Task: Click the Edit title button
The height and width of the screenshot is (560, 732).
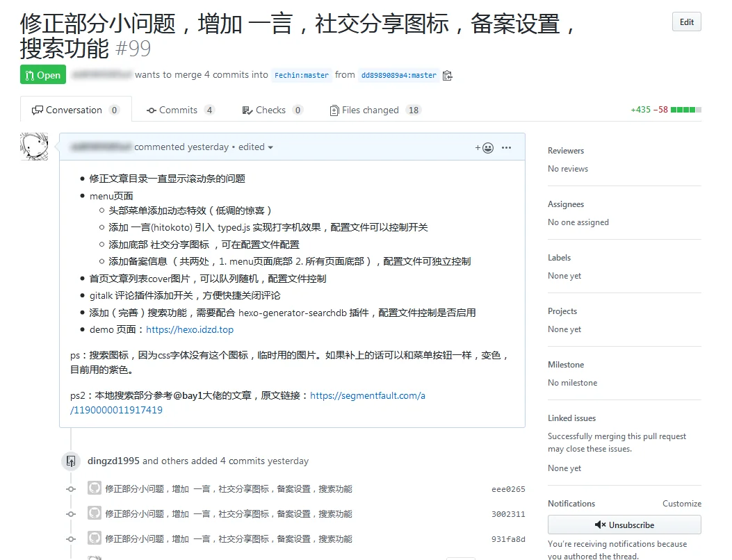Action: pos(686,22)
